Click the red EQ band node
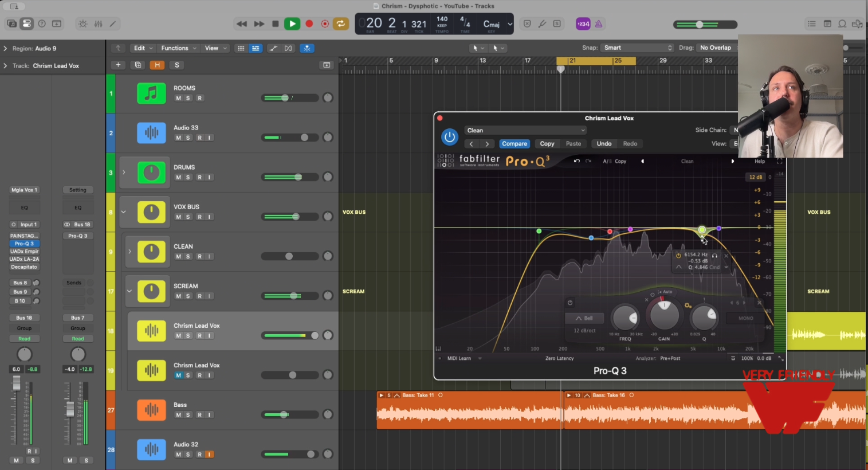Viewport: 868px width, 470px height. (x=610, y=232)
